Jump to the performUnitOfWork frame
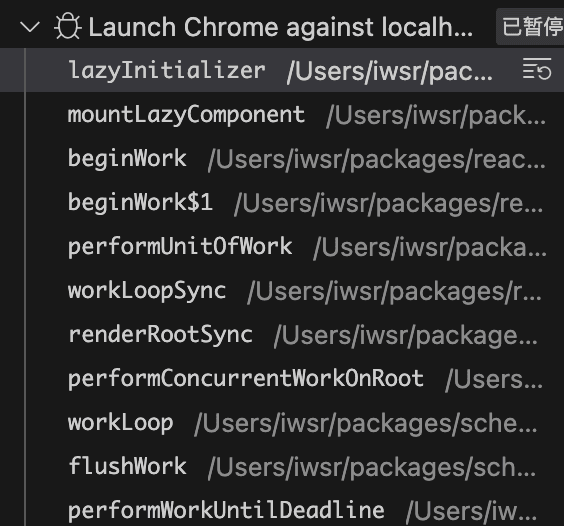This screenshot has height=526, width=564. click(282, 246)
